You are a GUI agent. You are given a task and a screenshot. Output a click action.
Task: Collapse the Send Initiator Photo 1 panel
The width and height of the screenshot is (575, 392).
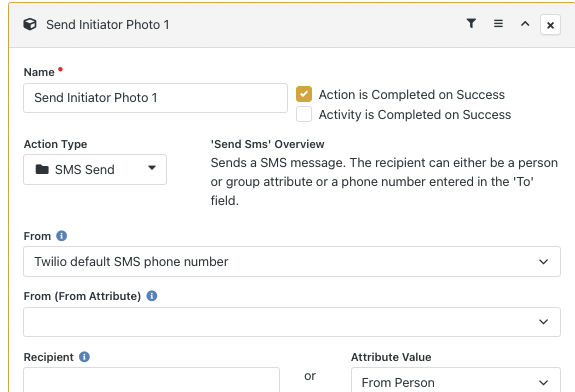(x=525, y=24)
